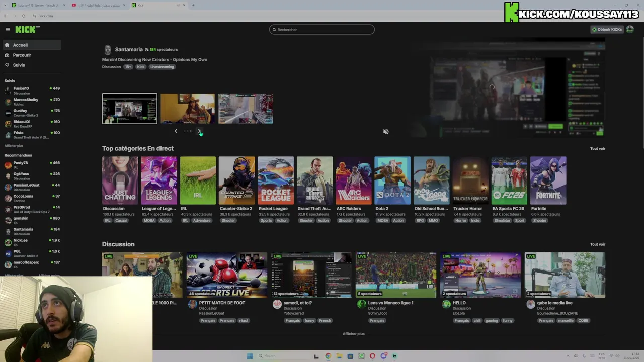The height and width of the screenshot is (362, 644).
Task: Go to previous featured stream with left arrow
Action: [176, 131]
